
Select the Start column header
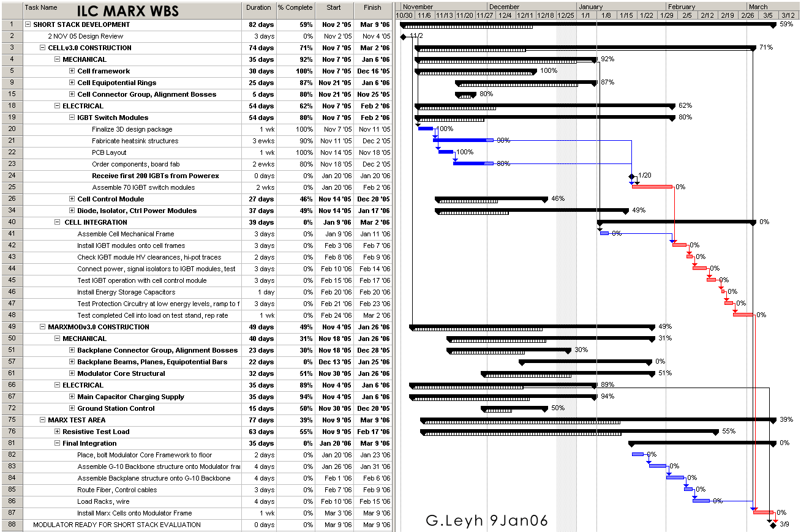tap(334, 8)
